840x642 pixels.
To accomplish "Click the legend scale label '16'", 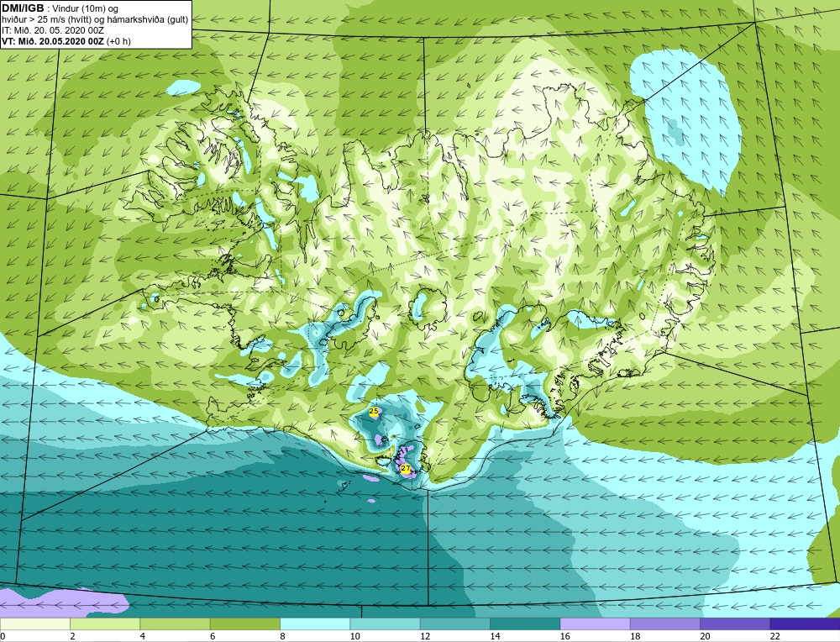I will 564,636.
